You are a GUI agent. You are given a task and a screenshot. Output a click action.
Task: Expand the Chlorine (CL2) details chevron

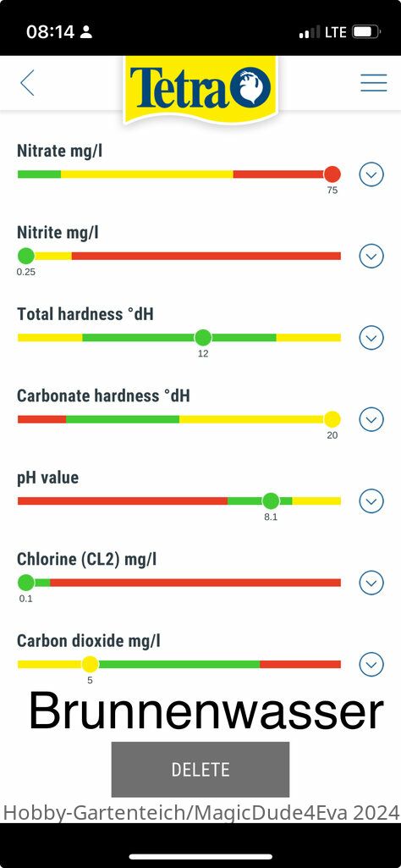point(371,583)
